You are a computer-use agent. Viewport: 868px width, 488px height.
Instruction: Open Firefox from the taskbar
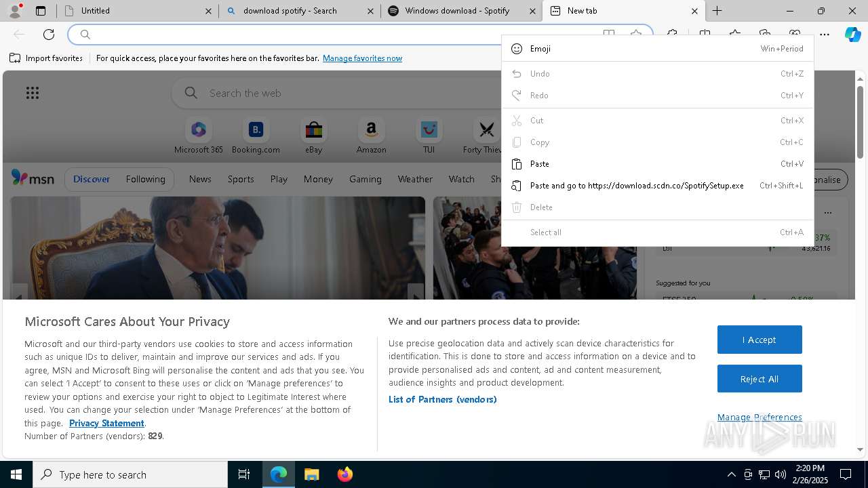(344, 474)
